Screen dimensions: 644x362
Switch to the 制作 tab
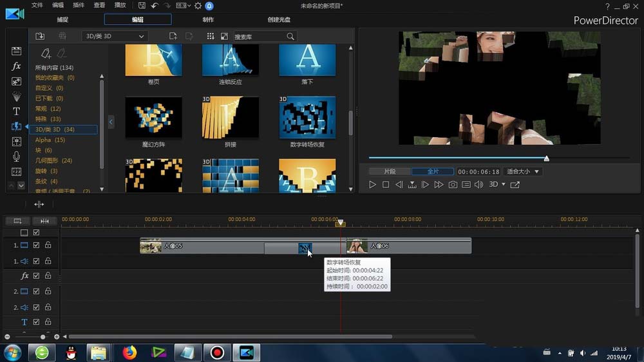[208, 19]
